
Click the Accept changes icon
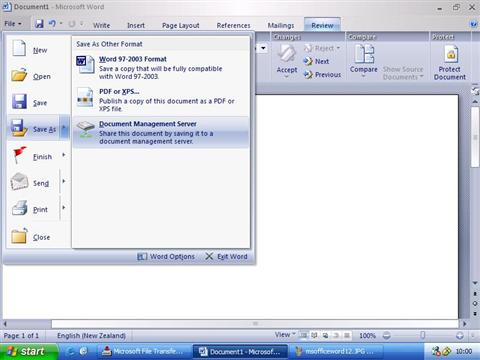click(287, 54)
